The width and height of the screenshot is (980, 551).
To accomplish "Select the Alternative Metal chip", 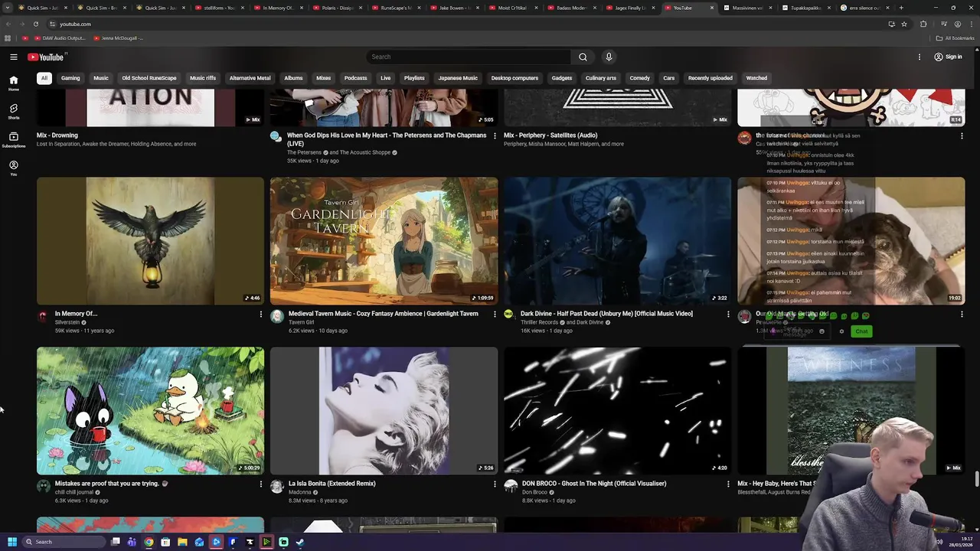I will (x=250, y=78).
